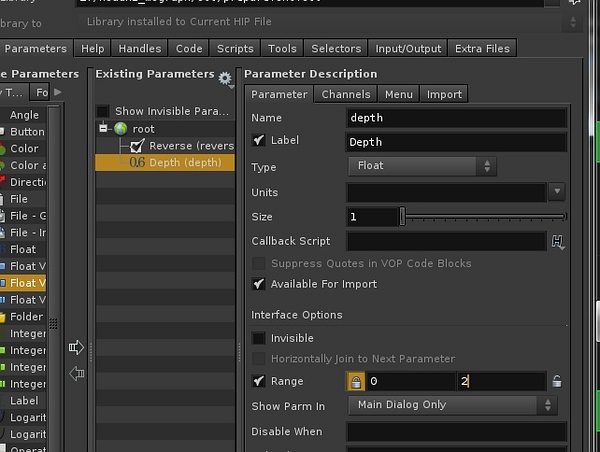Switch to the Import sub-tab
Viewport: 600px width, 452px height.
tap(444, 95)
